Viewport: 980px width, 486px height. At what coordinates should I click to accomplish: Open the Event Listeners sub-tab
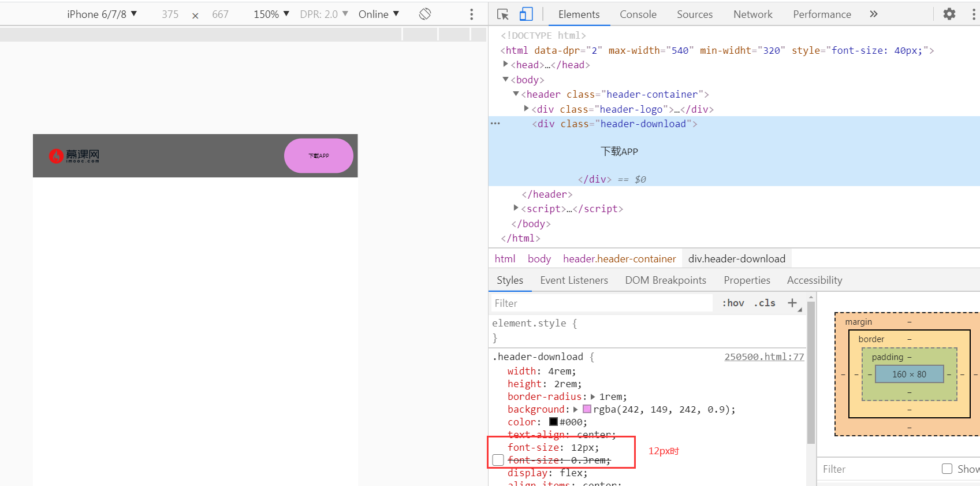coord(574,280)
